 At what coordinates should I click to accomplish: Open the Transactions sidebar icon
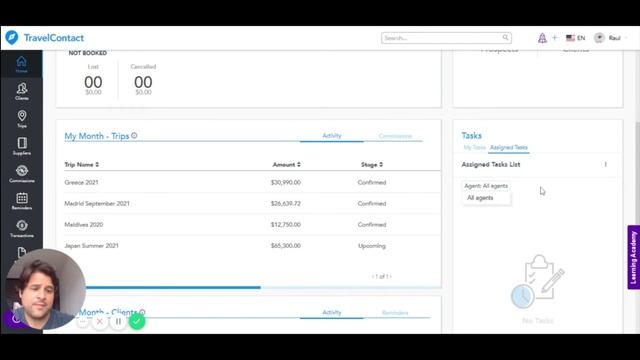[x=22, y=229]
